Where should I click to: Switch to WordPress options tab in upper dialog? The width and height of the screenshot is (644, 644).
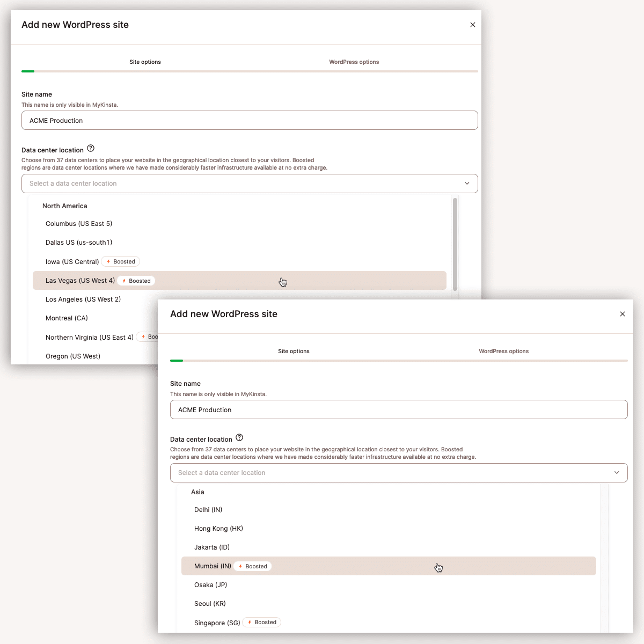coord(354,62)
